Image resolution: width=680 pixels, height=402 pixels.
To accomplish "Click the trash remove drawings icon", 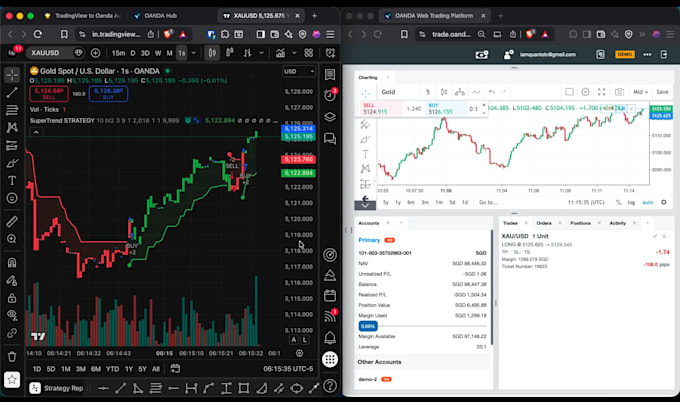I will pos(12,356).
